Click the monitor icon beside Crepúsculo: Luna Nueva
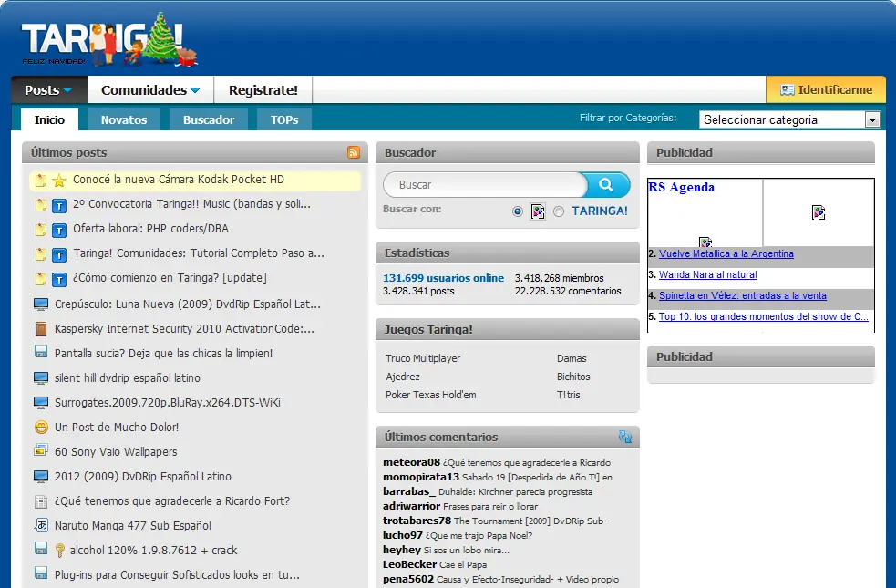 click(41, 304)
